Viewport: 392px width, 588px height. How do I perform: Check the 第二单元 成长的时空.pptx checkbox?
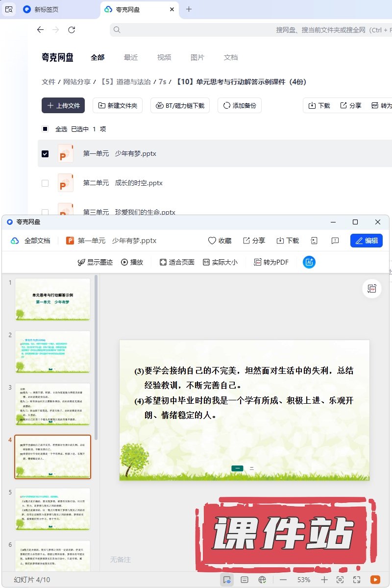click(x=45, y=183)
